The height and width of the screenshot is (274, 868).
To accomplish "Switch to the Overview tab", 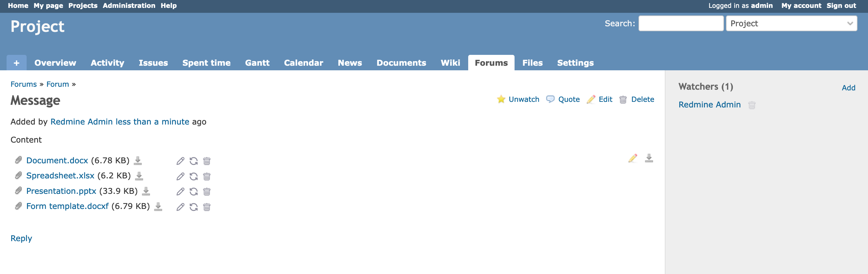I will click(55, 63).
